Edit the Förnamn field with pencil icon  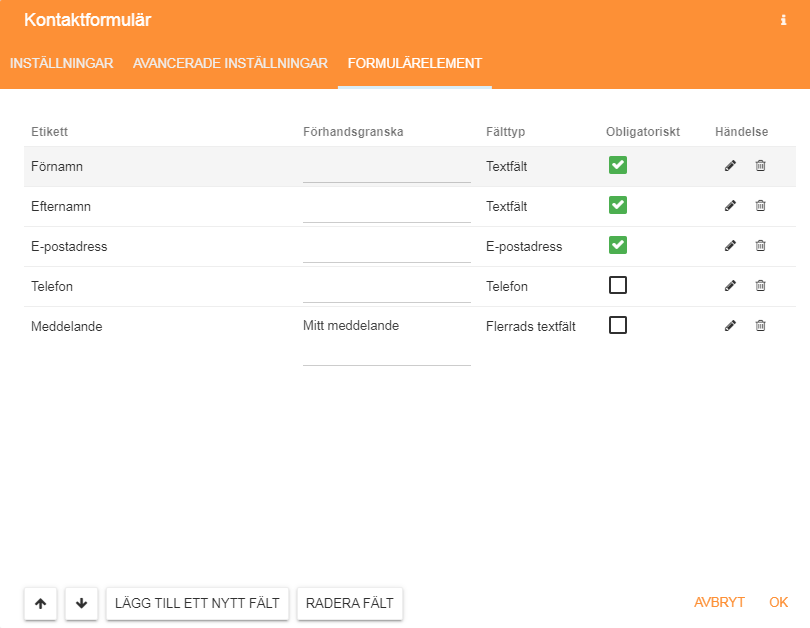(730, 166)
